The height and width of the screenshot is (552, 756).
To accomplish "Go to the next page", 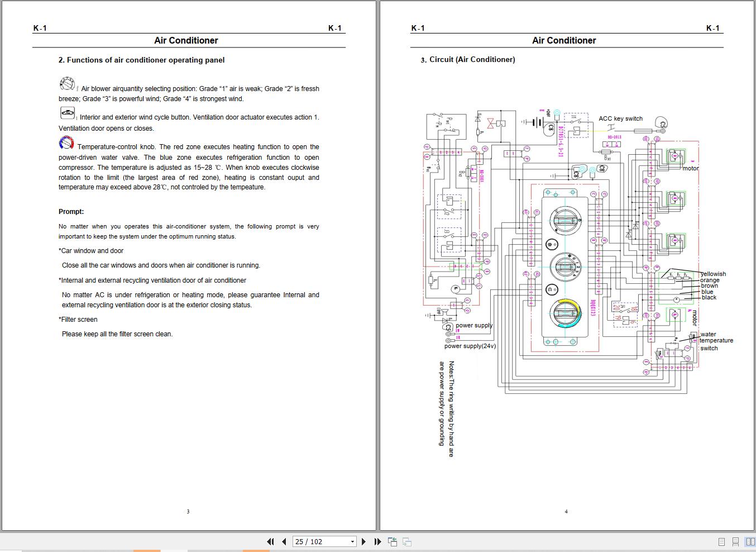I will click(364, 541).
